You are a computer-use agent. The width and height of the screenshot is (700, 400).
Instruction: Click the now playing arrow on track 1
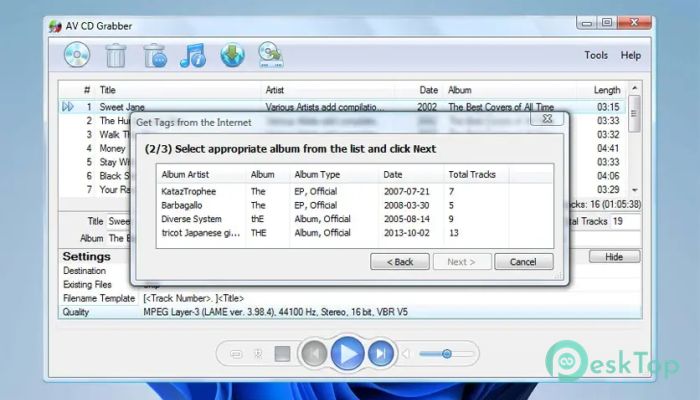(68, 107)
